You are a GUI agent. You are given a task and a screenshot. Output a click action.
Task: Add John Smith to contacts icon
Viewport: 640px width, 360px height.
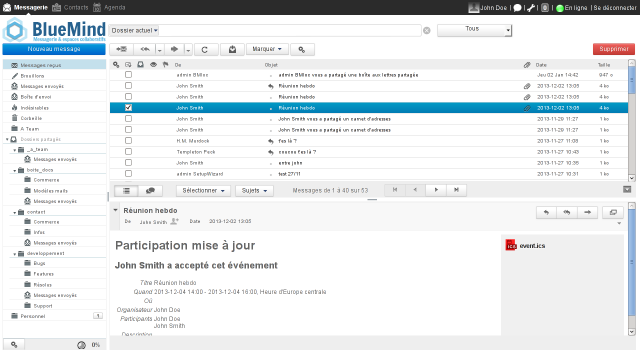click(x=174, y=221)
